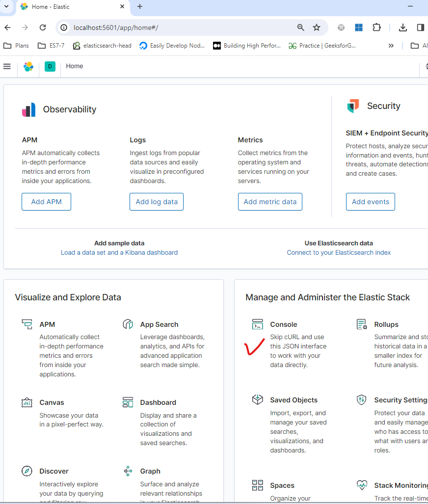Image resolution: width=428 pixels, height=504 pixels.
Task: Click the Elastic logo in the header
Action: click(x=28, y=66)
